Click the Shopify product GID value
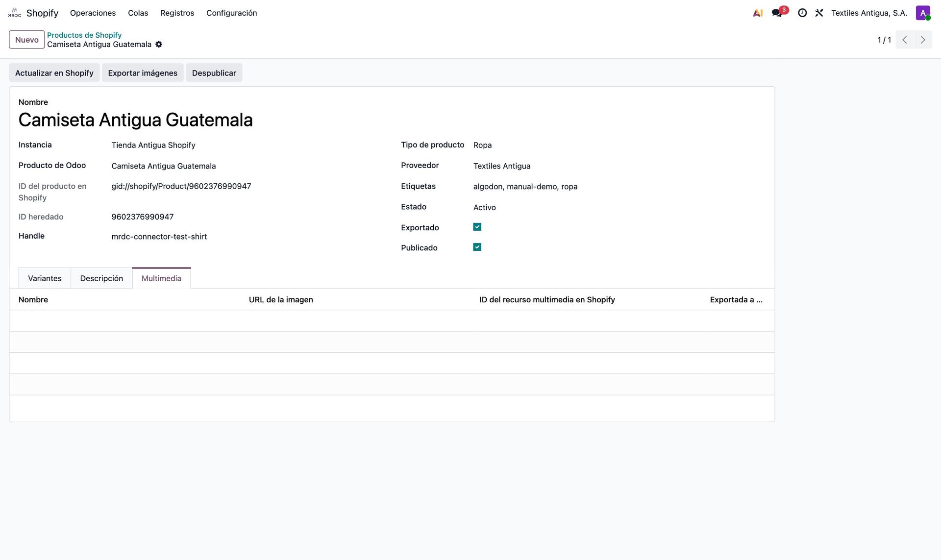 181,186
